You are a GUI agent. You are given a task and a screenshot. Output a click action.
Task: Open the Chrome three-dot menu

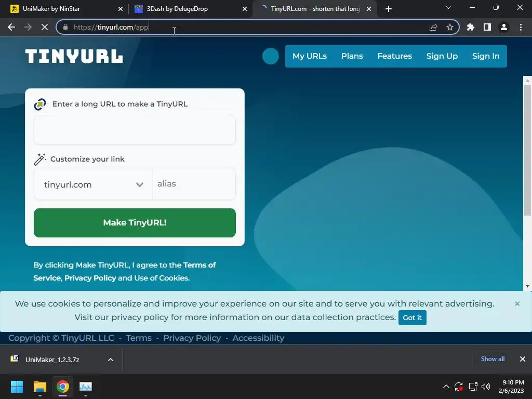[x=521, y=27]
